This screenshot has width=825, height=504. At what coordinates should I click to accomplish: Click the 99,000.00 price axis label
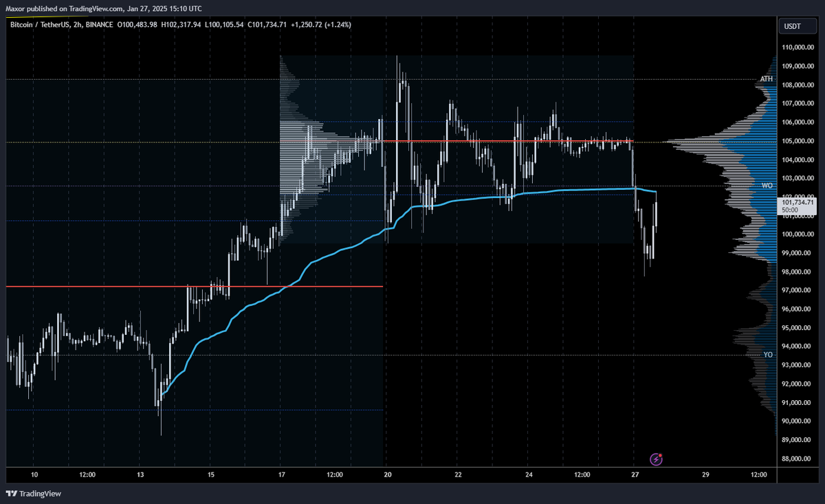pyautogui.click(x=797, y=253)
